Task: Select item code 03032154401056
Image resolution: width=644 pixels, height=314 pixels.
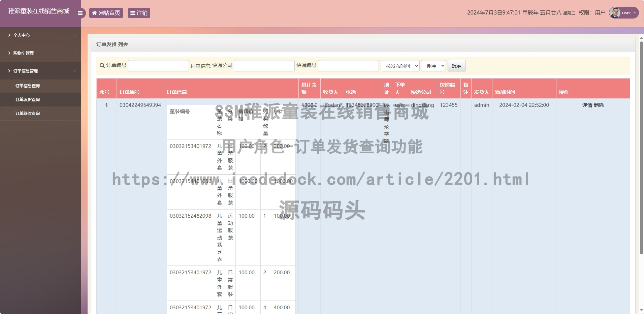Action: click(191, 181)
